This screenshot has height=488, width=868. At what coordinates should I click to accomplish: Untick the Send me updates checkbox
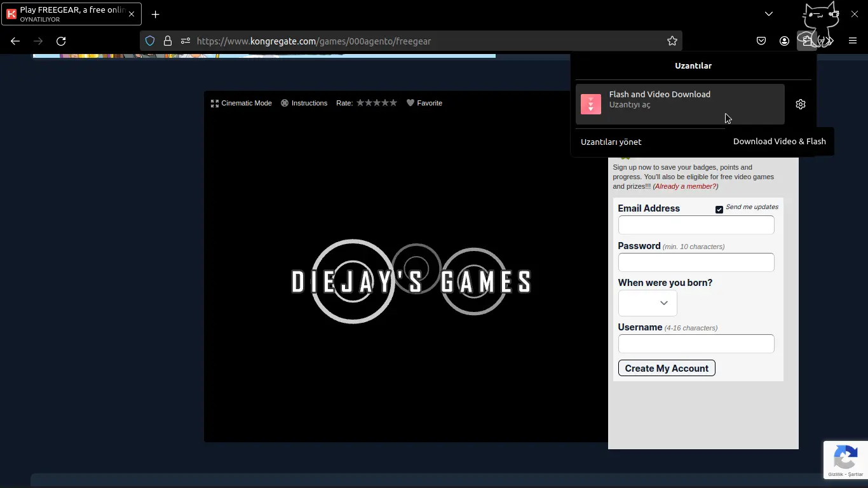[719, 210]
